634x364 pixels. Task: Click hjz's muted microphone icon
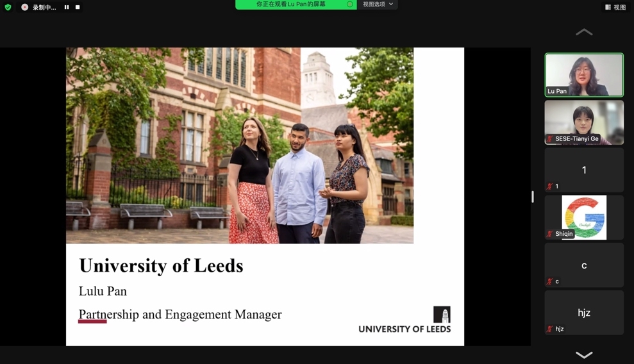pyautogui.click(x=549, y=329)
